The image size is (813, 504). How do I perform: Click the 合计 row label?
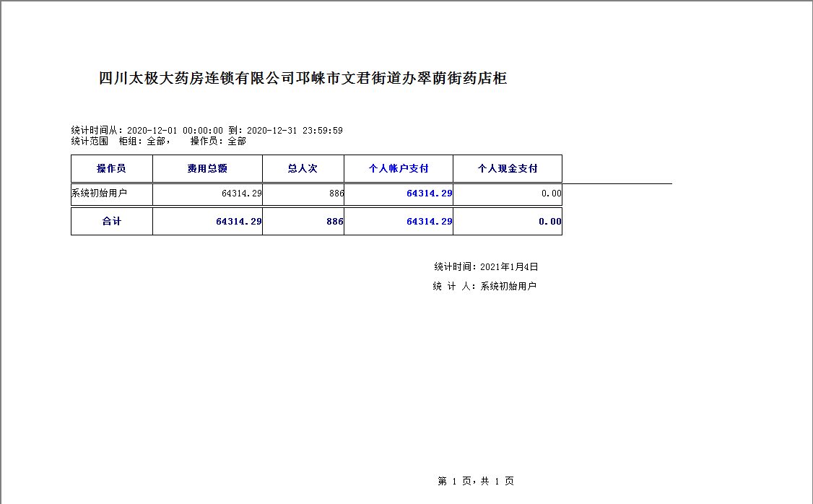(x=111, y=222)
